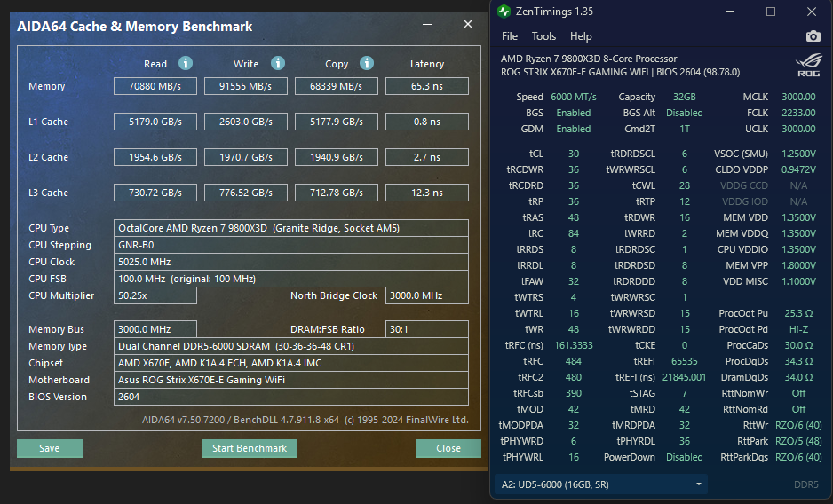This screenshot has height=504, width=833.
Task: Click CPU Multiplier value 50.25x
Action: pyautogui.click(x=155, y=295)
